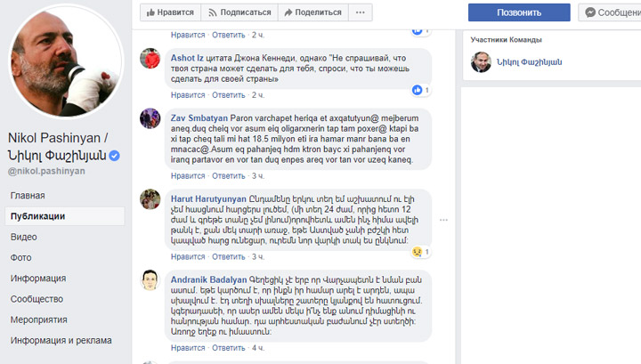Open the three-dots more options button
Screen dimensions: 641x364
coord(361,12)
